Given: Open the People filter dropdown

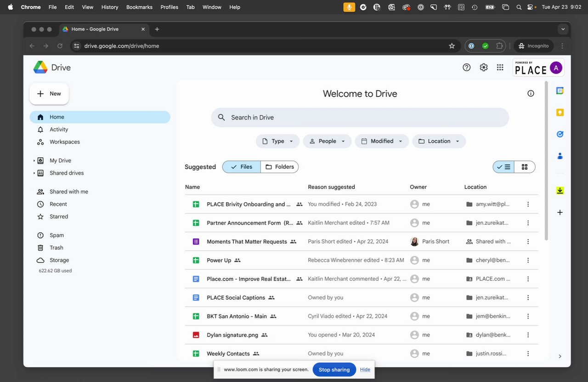Looking at the screenshot, I should 327,141.
